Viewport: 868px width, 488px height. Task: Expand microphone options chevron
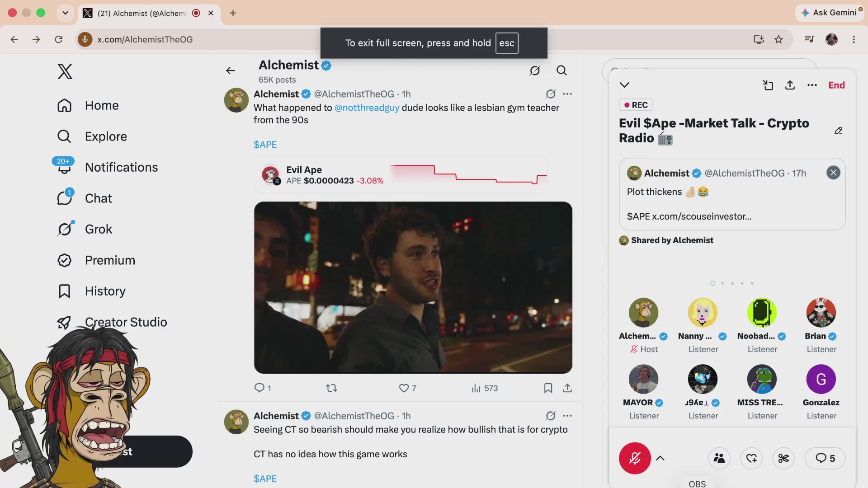point(660,458)
